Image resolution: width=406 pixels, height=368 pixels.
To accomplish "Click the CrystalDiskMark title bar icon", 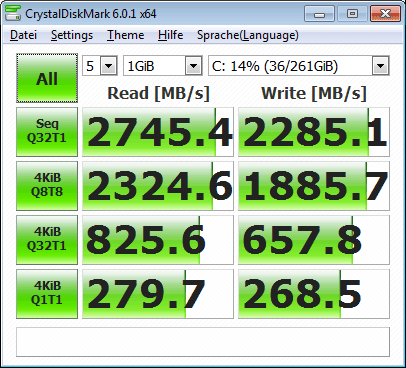I will point(13,14).
